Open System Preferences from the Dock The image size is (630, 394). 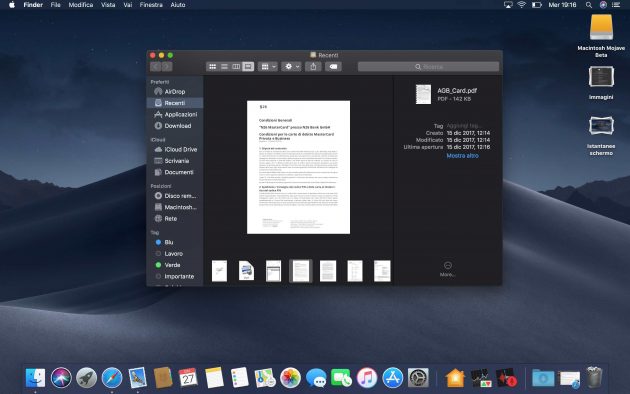point(418,378)
